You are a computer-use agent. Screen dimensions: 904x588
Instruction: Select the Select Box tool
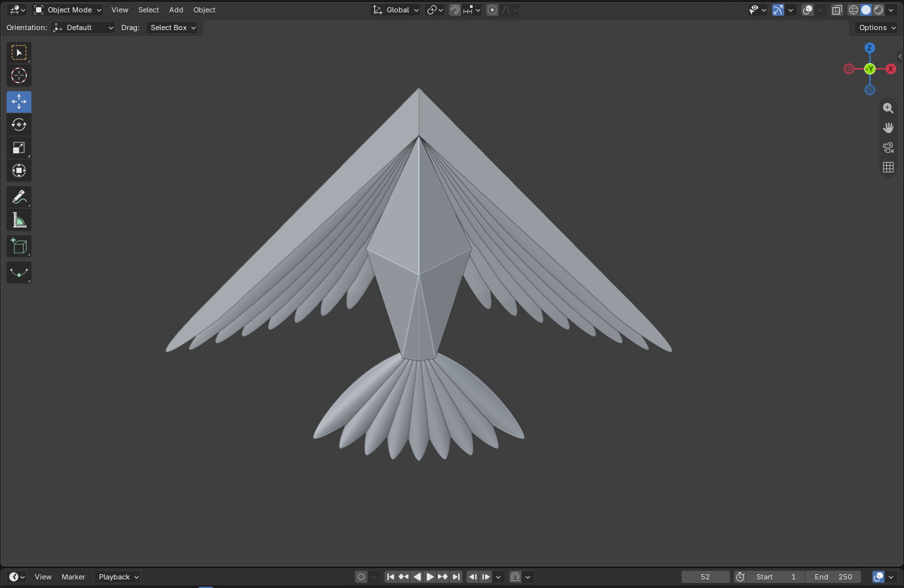[x=19, y=52]
